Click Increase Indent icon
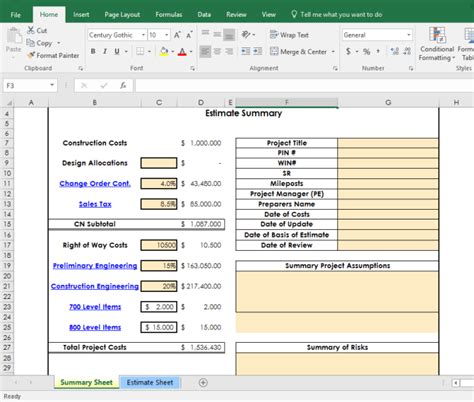The width and height of the screenshot is (474, 402). (x=257, y=51)
